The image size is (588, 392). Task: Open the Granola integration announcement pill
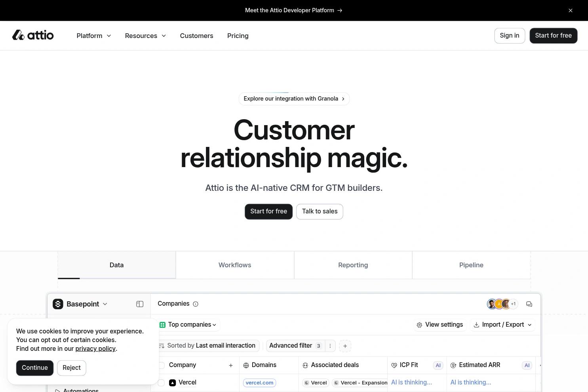pos(294,99)
